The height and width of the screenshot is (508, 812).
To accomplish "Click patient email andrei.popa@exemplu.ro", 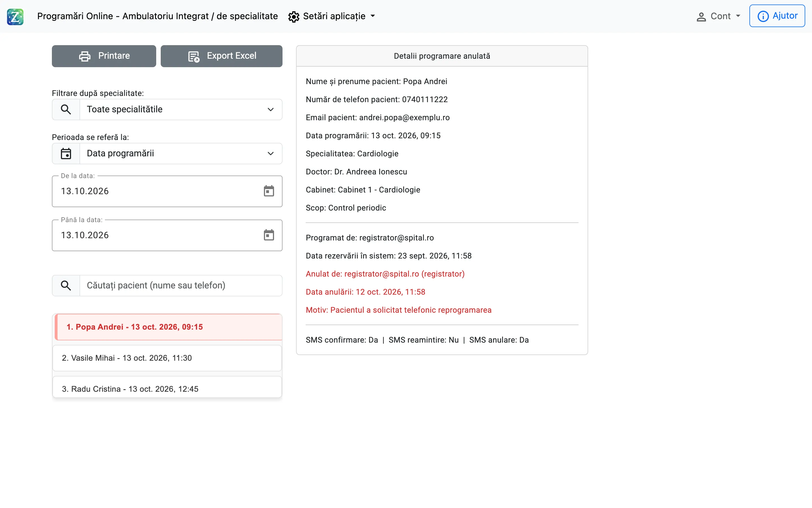I will pyautogui.click(x=404, y=118).
